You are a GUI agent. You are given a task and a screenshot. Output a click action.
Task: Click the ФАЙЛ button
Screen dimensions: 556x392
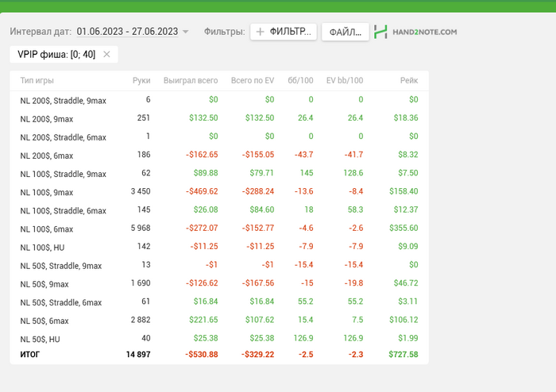click(x=346, y=33)
